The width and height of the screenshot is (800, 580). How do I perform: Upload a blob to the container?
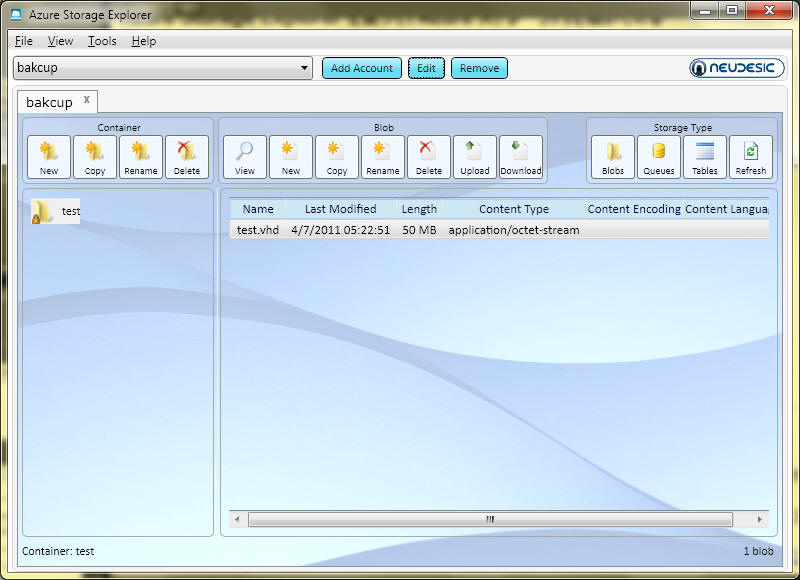coord(474,157)
